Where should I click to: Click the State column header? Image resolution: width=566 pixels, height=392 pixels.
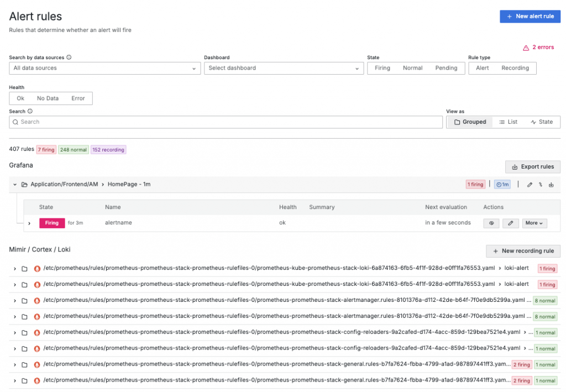tap(46, 207)
